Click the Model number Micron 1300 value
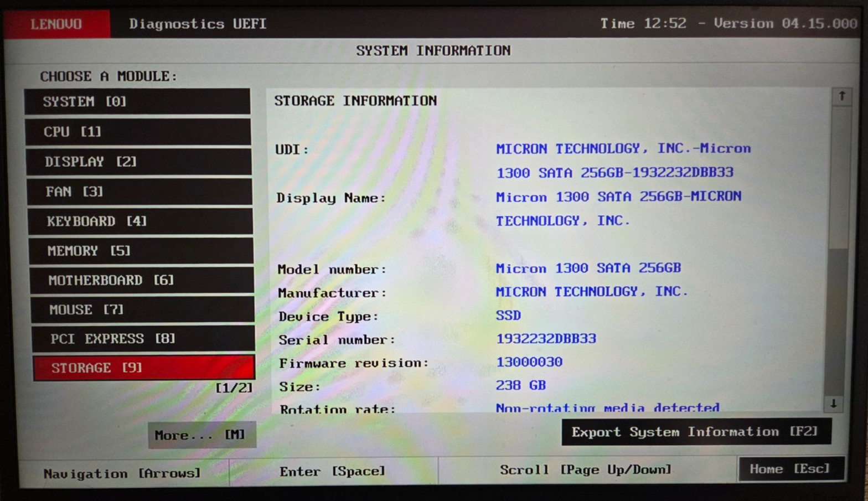This screenshot has height=501, width=868. pyautogui.click(x=588, y=268)
